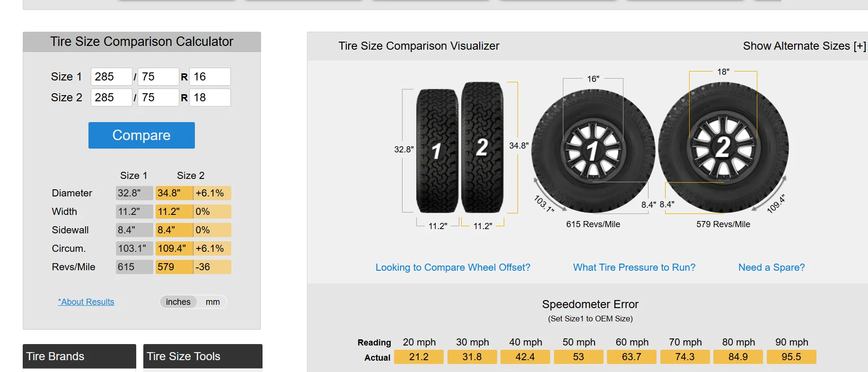
Task: Click the Size 1 rim diameter field
Action: [x=210, y=77]
